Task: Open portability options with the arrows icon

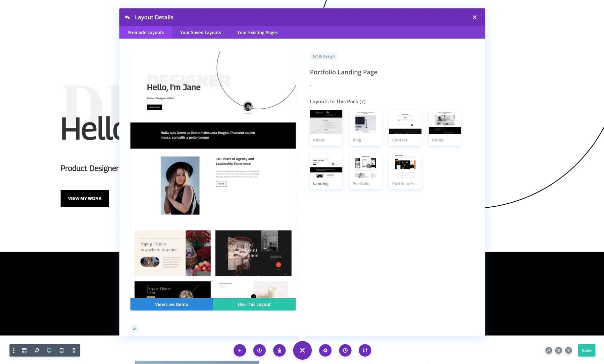Action: pos(365,350)
